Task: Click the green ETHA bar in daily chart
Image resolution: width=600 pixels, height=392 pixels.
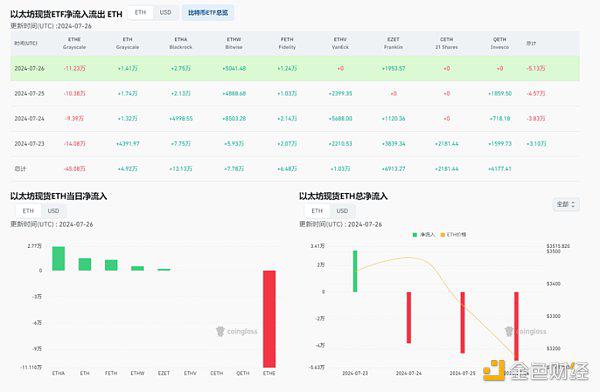Action: point(59,258)
